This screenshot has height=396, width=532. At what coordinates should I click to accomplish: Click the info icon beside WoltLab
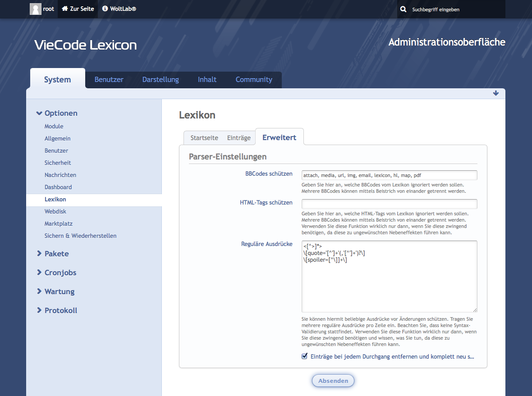pyautogui.click(x=105, y=9)
